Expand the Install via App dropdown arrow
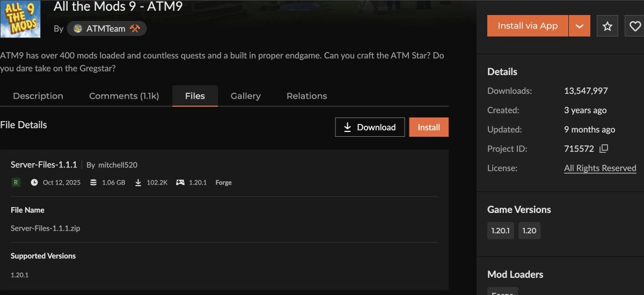Viewport: 644px width, 295px height. click(579, 26)
